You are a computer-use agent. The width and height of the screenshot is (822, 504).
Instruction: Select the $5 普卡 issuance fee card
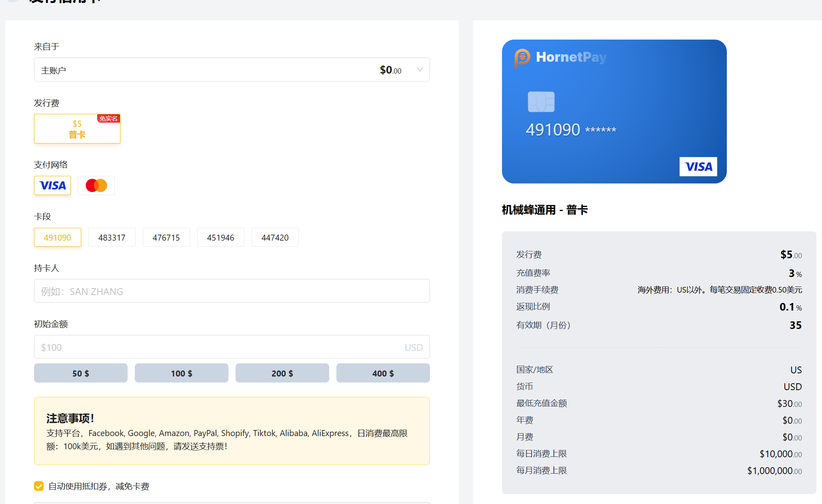click(x=77, y=129)
